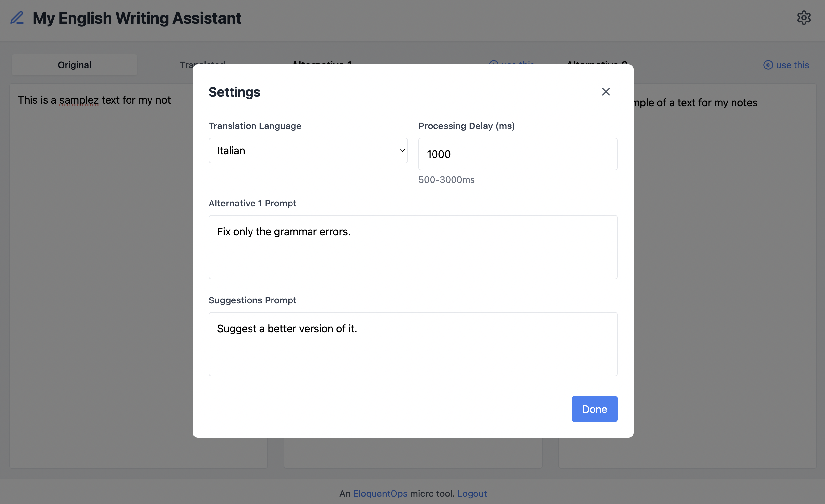
Task: Close the Settings dialog with X
Action: 605,92
